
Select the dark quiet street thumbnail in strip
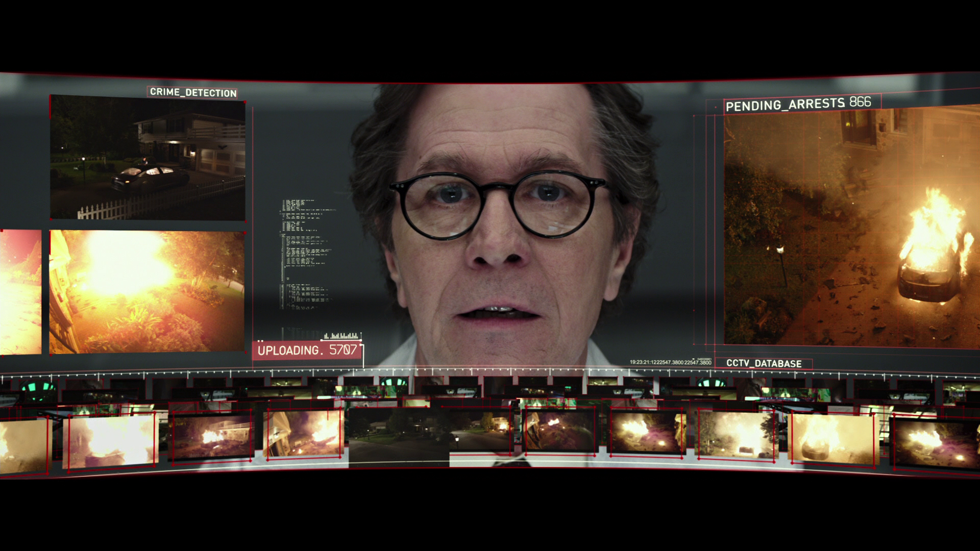coord(398,437)
